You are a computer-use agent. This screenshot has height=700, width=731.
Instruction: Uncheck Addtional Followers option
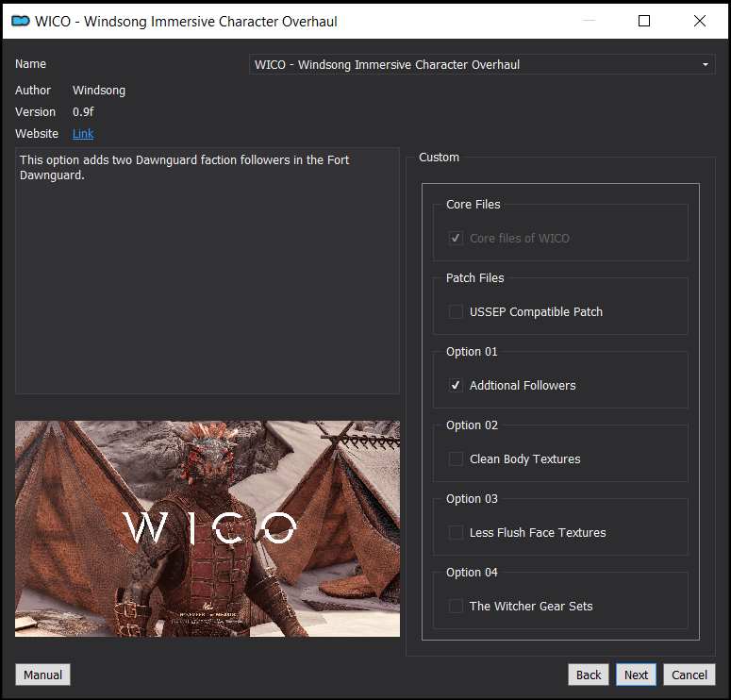click(x=456, y=386)
